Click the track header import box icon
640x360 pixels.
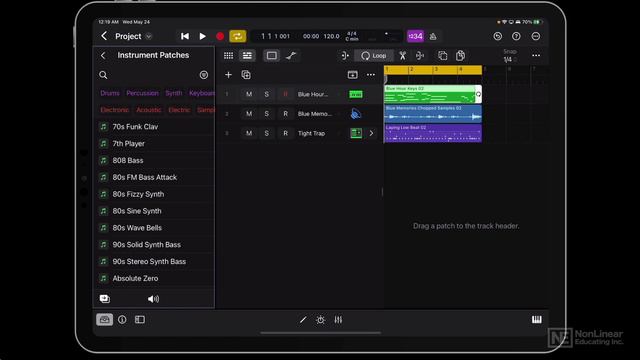coord(353,75)
